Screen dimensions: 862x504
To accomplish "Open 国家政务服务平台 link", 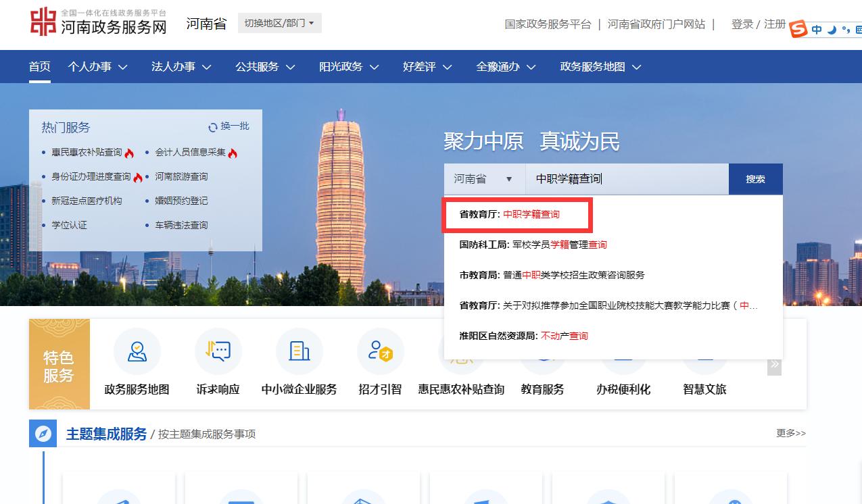I will click(x=548, y=24).
